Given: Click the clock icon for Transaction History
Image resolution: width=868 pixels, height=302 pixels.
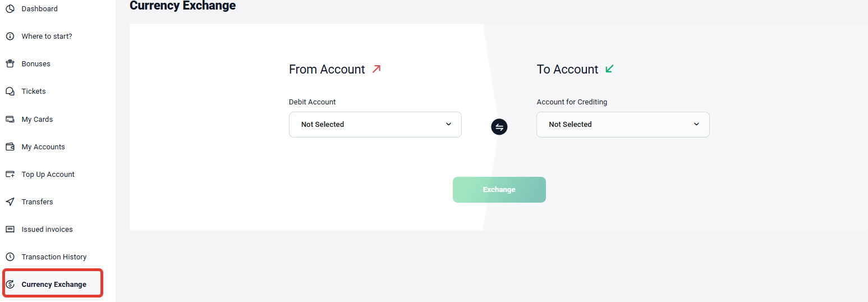Looking at the screenshot, I should point(10,257).
